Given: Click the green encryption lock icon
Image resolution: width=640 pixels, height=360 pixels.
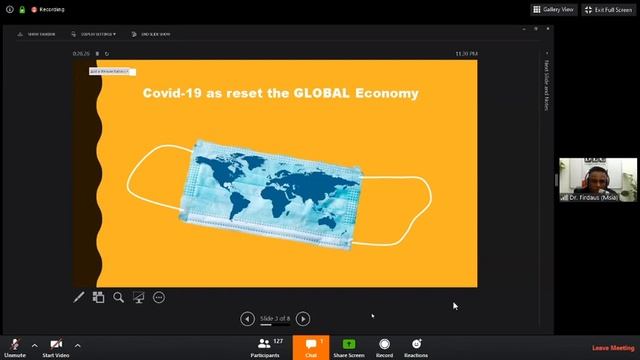Looking at the screenshot, I should coord(22,9).
